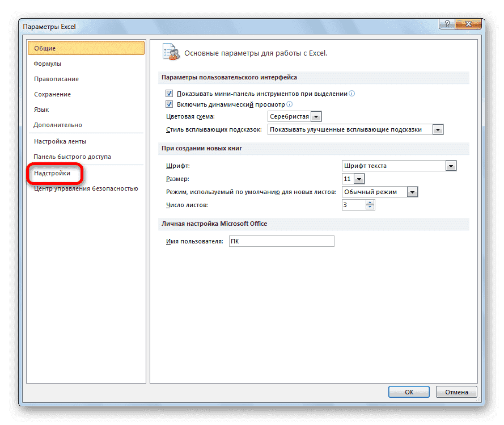Disable Включить динамический просмотр

point(169,104)
